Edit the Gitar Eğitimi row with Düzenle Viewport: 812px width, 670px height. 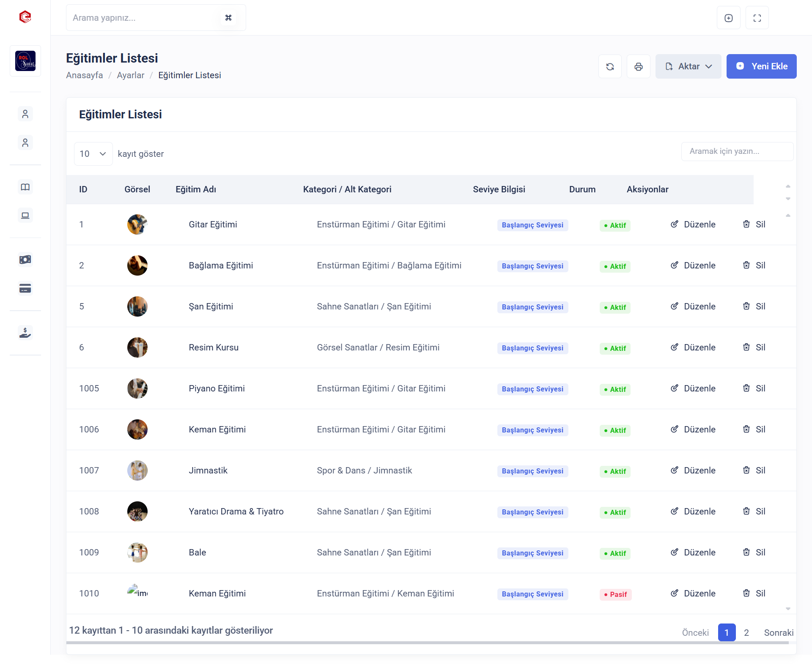point(693,224)
